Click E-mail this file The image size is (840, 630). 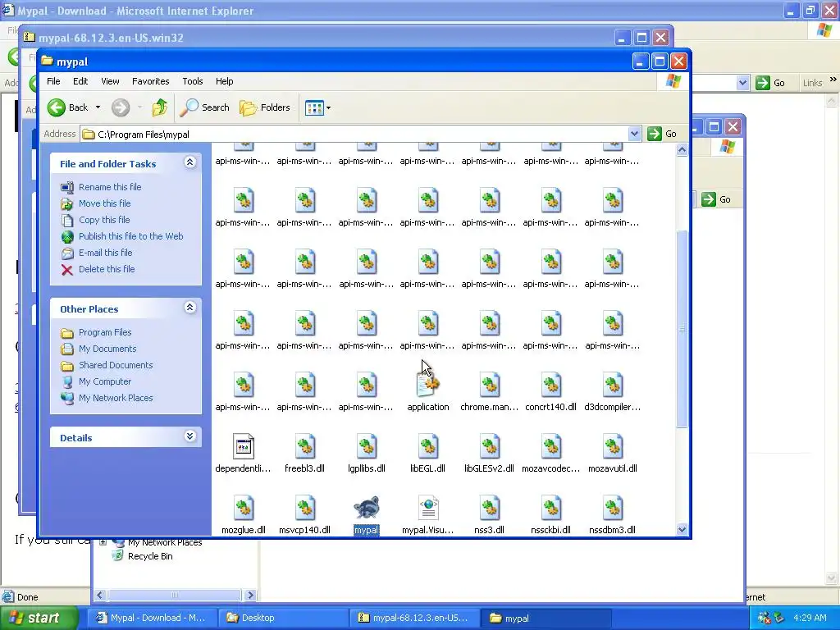click(x=106, y=253)
